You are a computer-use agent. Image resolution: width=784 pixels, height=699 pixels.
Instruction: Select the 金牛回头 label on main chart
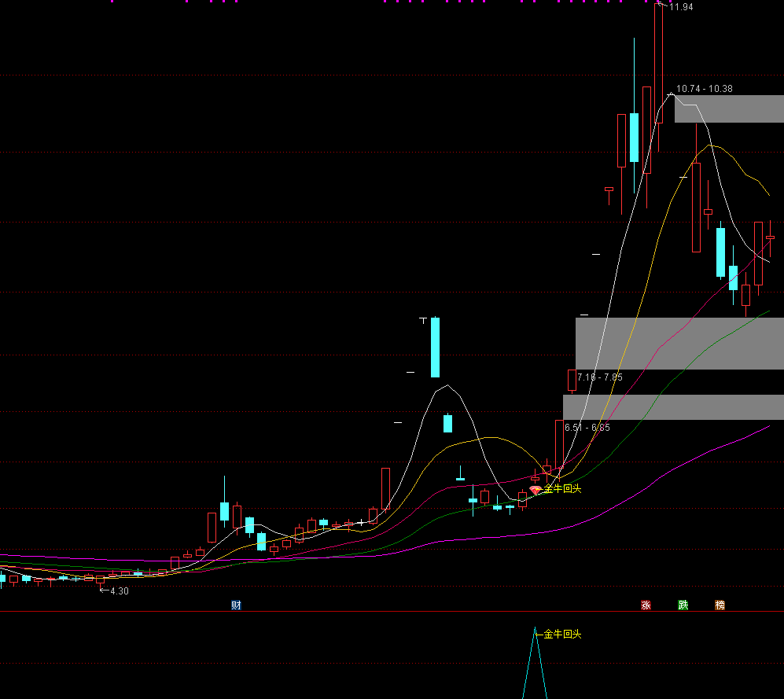click(562, 489)
